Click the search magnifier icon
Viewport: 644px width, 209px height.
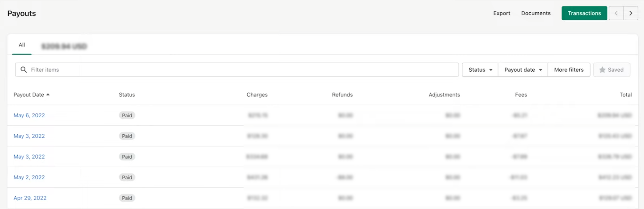pos(24,70)
